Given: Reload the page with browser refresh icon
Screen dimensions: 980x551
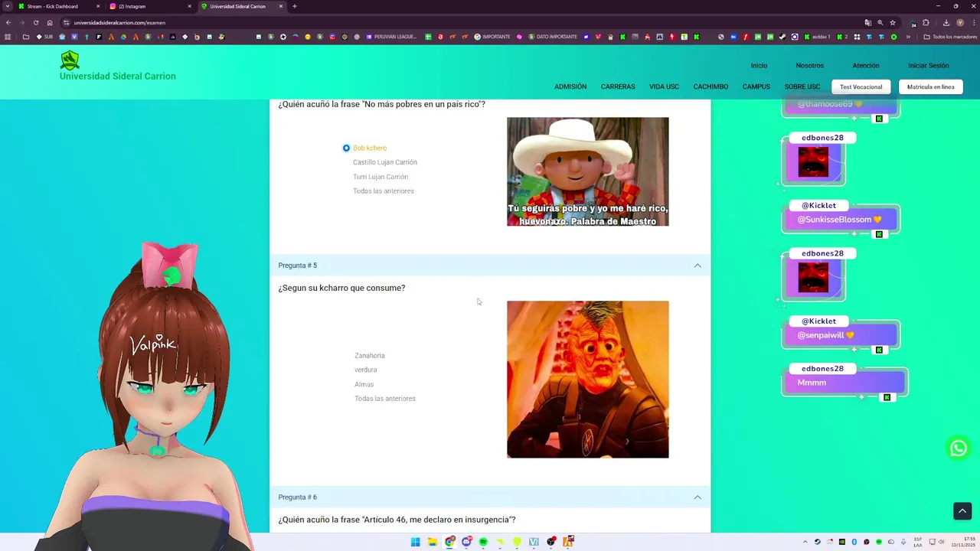Looking at the screenshot, I should (35, 23).
